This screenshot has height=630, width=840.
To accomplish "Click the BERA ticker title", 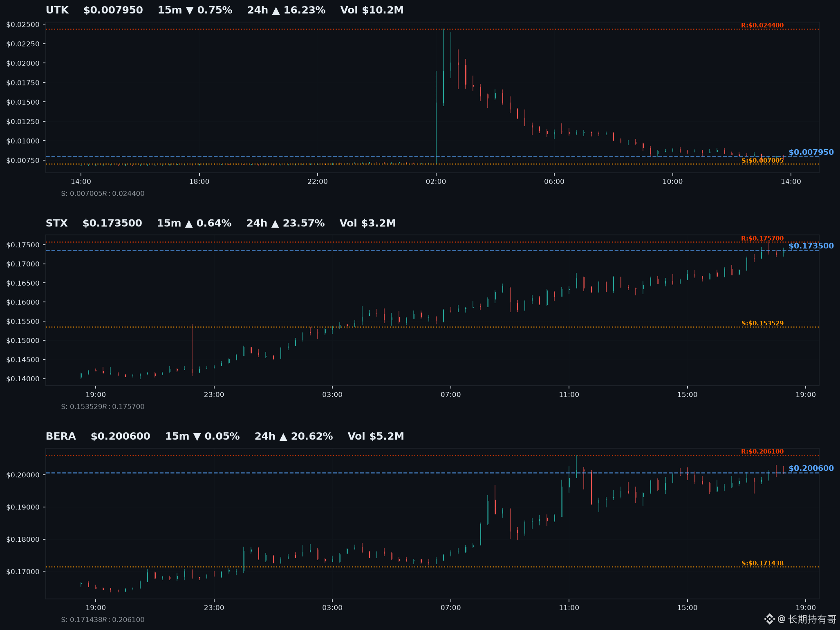I will (61, 436).
